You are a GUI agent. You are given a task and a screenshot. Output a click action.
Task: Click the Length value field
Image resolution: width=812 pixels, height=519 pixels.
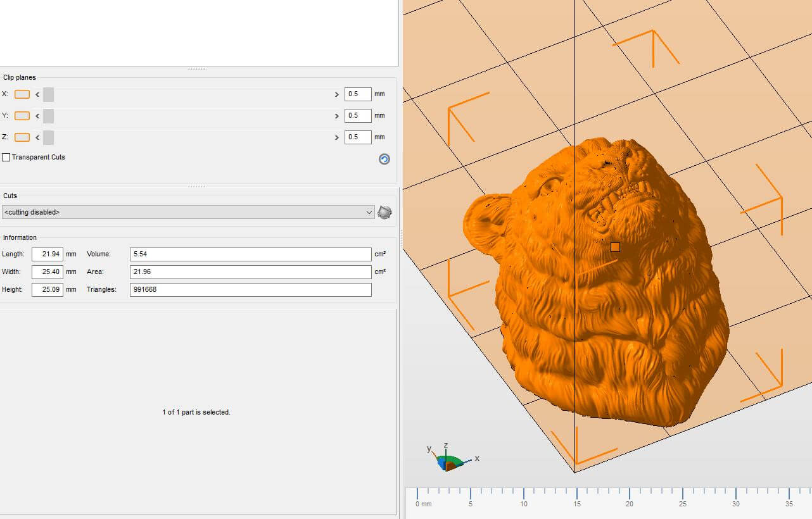click(x=47, y=254)
